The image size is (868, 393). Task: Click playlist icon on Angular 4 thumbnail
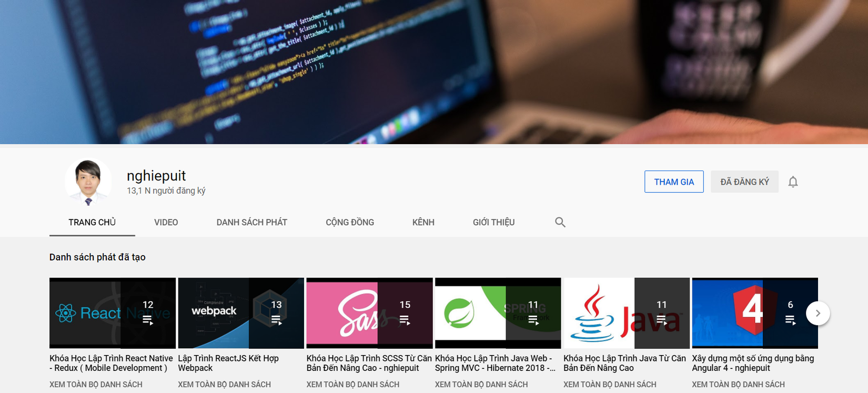(x=790, y=320)
